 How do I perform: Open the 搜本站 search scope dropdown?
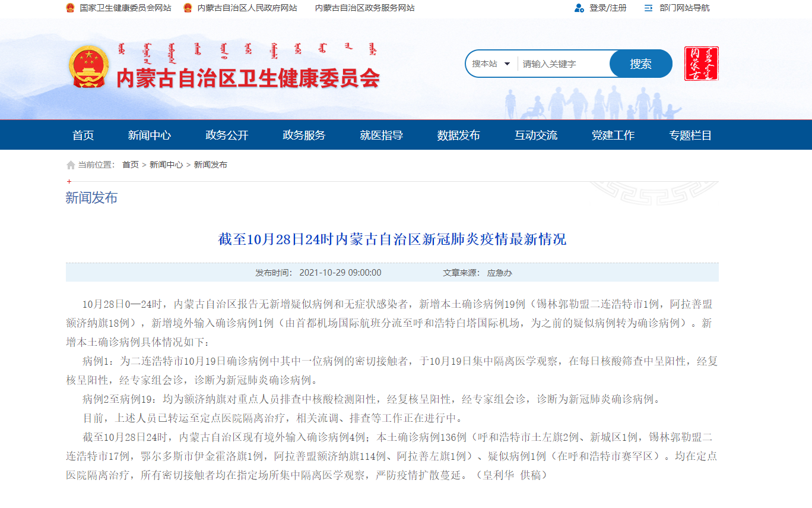(491, 64)
